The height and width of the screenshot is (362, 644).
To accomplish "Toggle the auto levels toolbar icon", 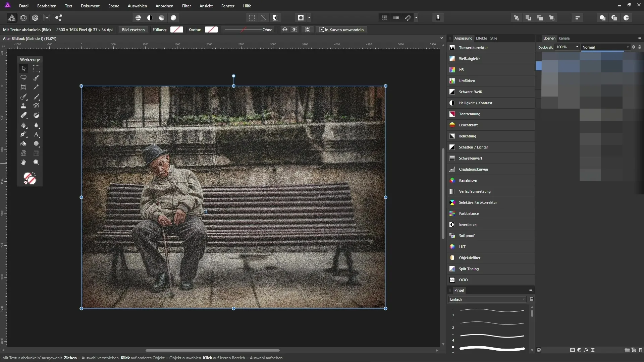I will click(138, 18).
